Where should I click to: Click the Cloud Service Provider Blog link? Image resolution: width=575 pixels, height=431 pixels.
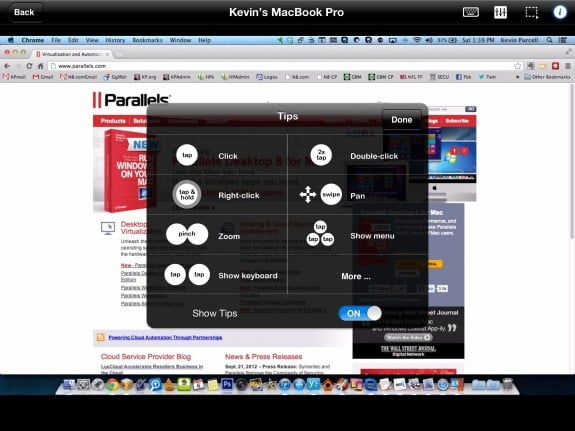pyautogui.click(x=146, y=357)
